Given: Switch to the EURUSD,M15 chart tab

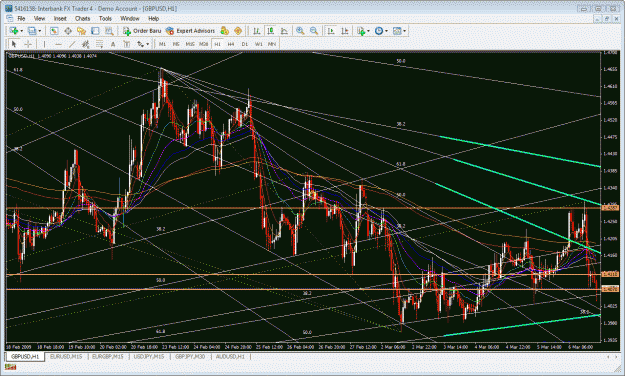Looking at the screenshot, I should 66,356.
